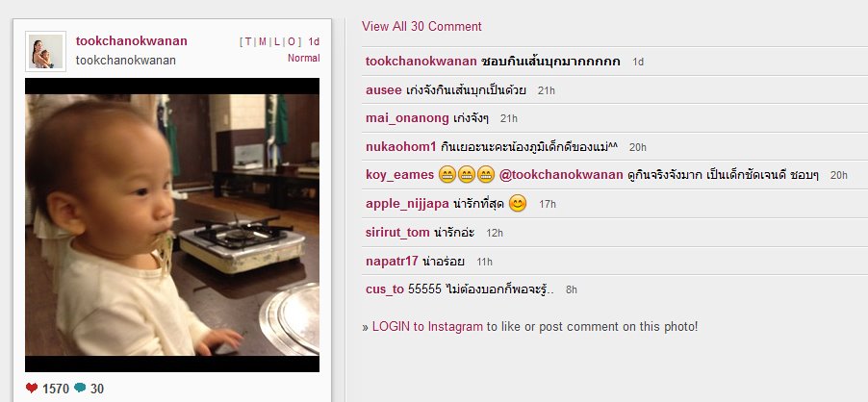This screenshot has width=868, height=402.
Task: Select the T size option link
Action: coord(248,41)
